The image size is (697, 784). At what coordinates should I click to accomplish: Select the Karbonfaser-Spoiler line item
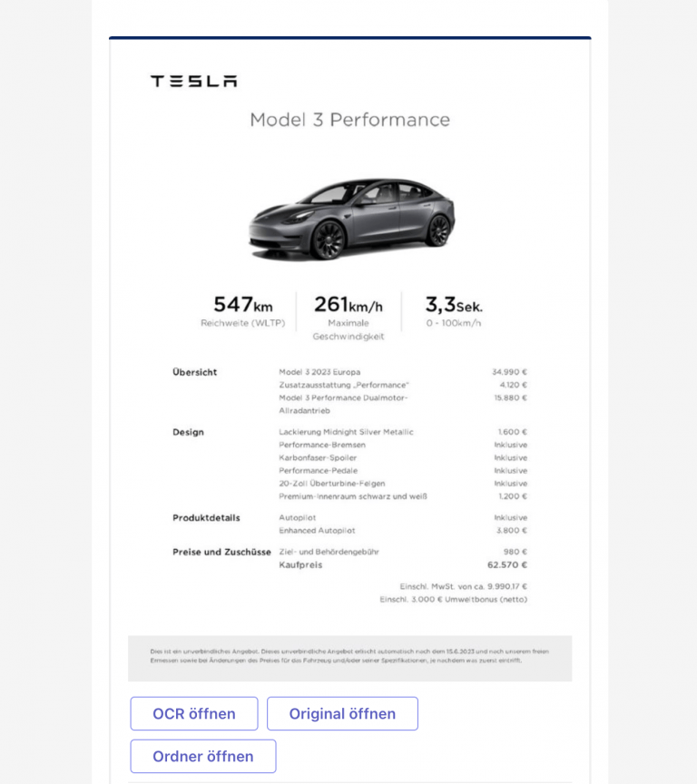pos(318,457)
